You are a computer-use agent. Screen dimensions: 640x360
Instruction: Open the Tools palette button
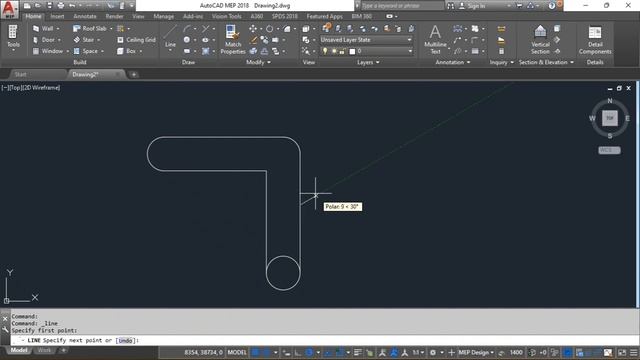click(x=13, y=38)
